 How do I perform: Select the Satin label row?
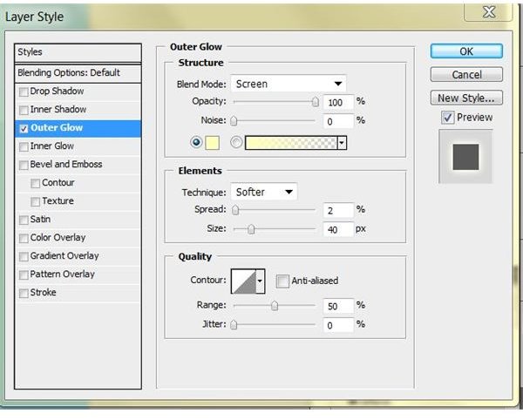point(78,220)
